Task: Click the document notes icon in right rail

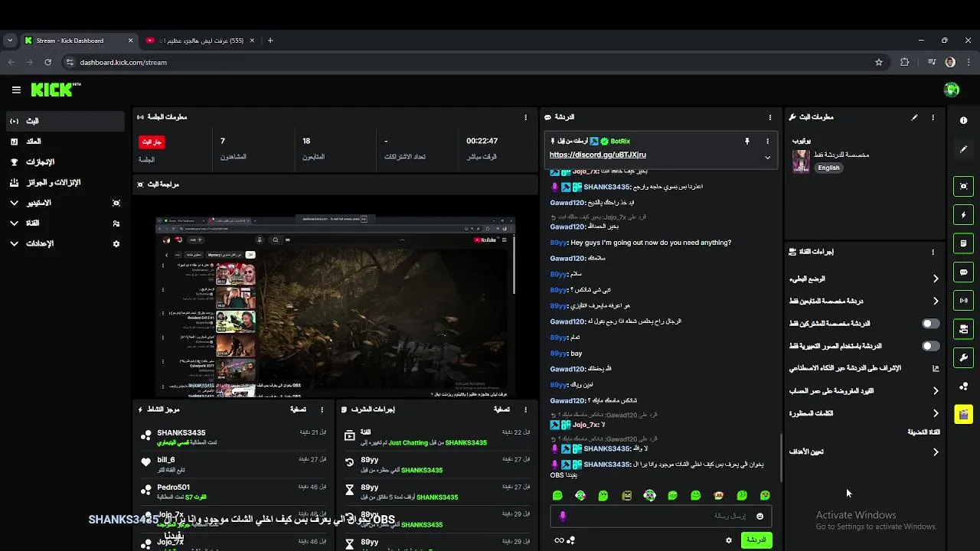Action: [x=963, y=243]
